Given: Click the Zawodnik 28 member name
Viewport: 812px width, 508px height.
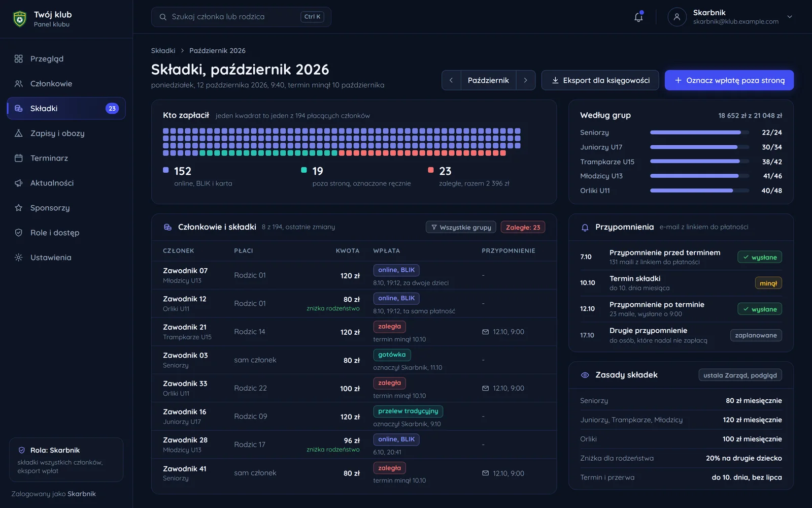Looking at the screenshot, I should point(185,440).
